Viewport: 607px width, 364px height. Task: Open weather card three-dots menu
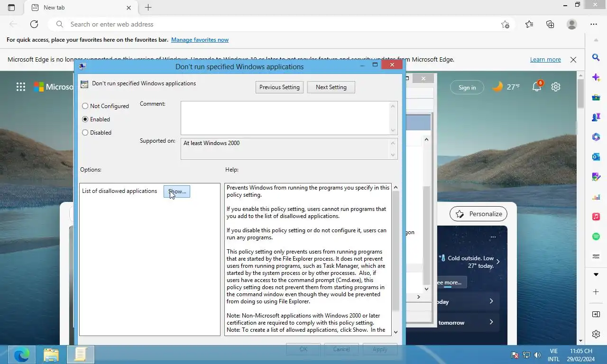pos(493,237)
